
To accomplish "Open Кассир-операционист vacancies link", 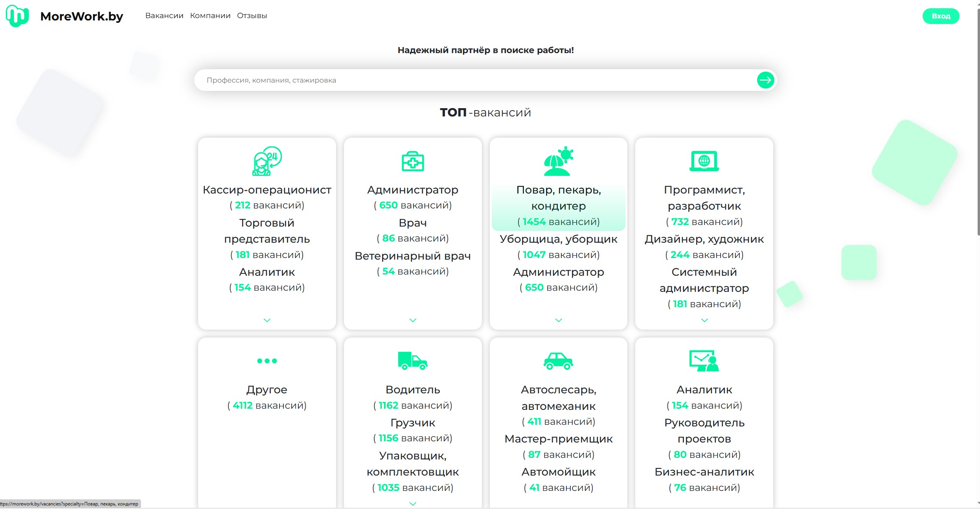I will pos(267,190).
